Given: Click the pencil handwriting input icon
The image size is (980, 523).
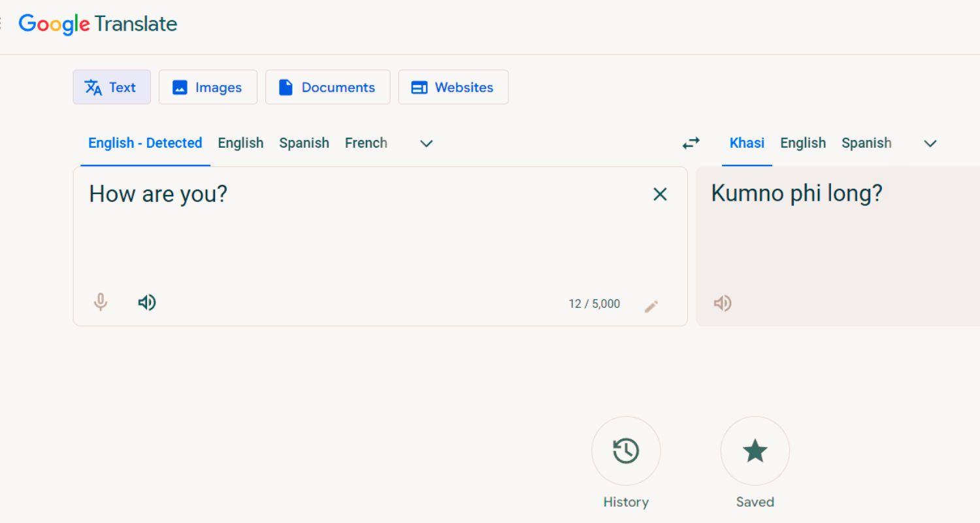Looking at the screenshot, I should [x=651, y=306].
